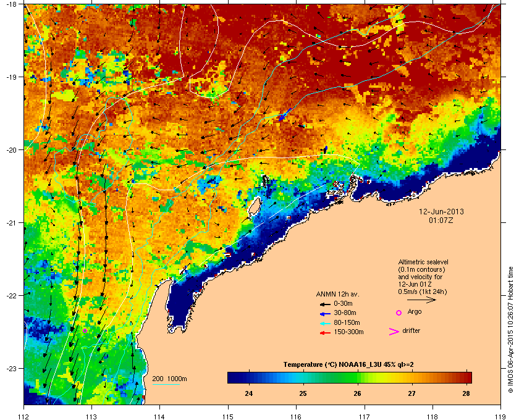Select the time label 01:07Z

click(441, 220)
